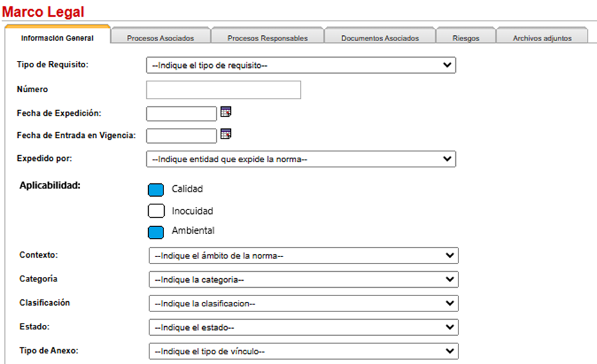Open the Estado dropdown

click(303, 327)
